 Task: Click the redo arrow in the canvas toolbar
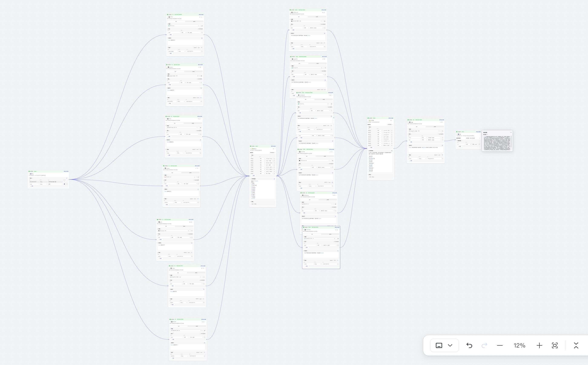[484, 345]
